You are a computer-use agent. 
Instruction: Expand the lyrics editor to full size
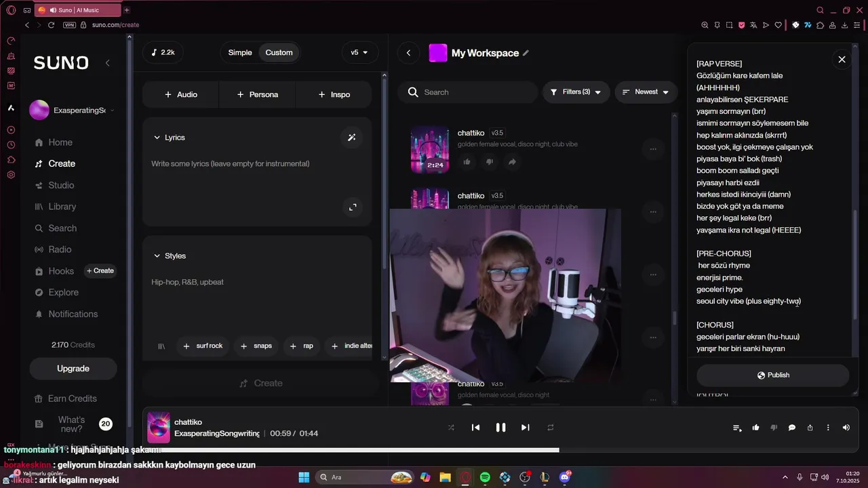click(x=353, y=207)
